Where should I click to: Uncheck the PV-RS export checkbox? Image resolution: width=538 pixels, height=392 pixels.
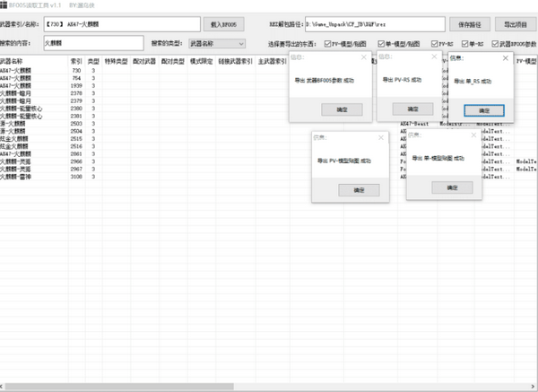435,43
